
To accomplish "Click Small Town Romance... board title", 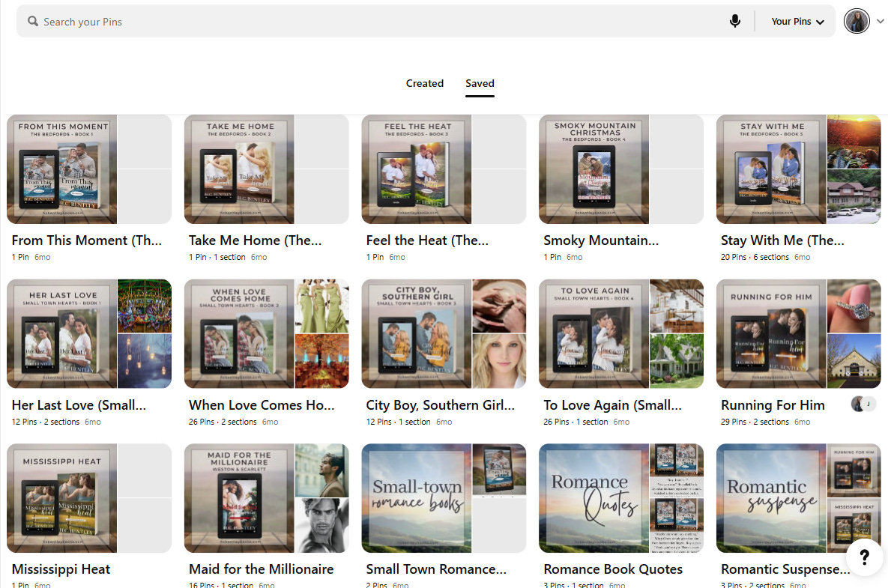I will coord(436,569).
